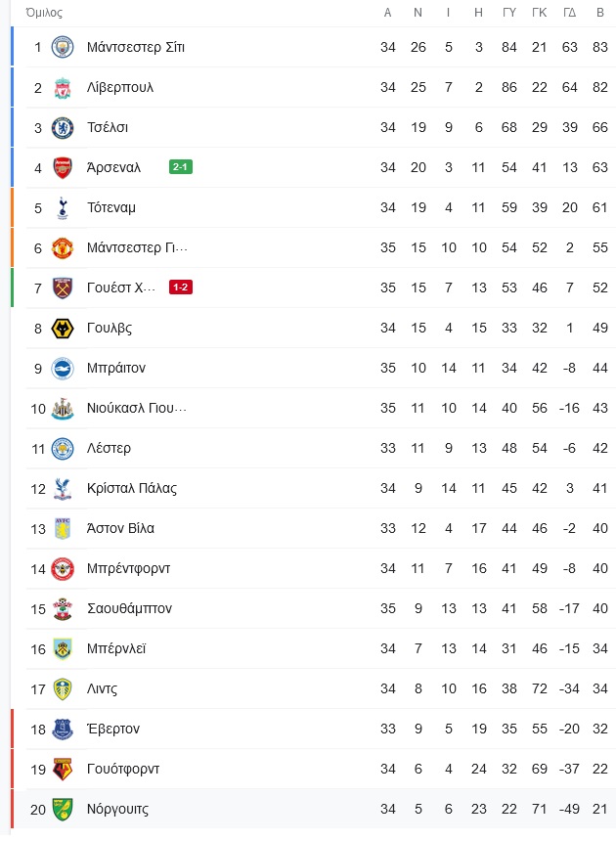Click the Σαουθάμπτον team name
Screen dimensions: 616x841
(129, 608)
